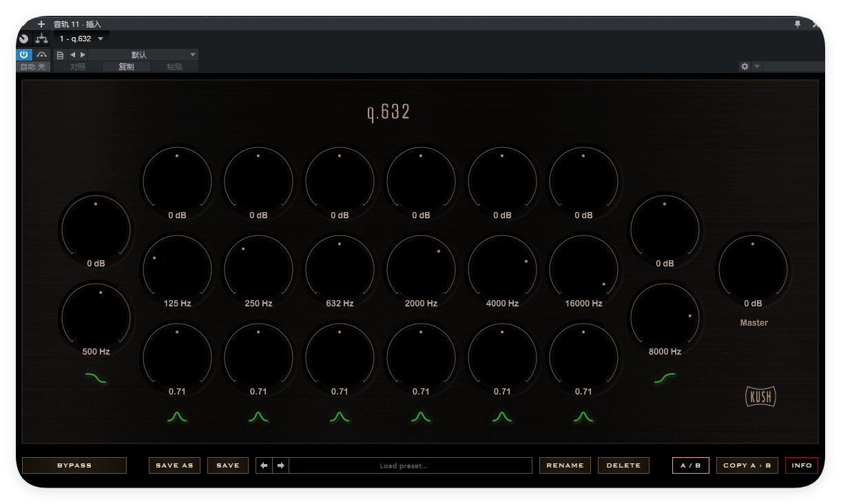
Task: Click the 2000 Hz frequency knob
Action: point(421,269)
